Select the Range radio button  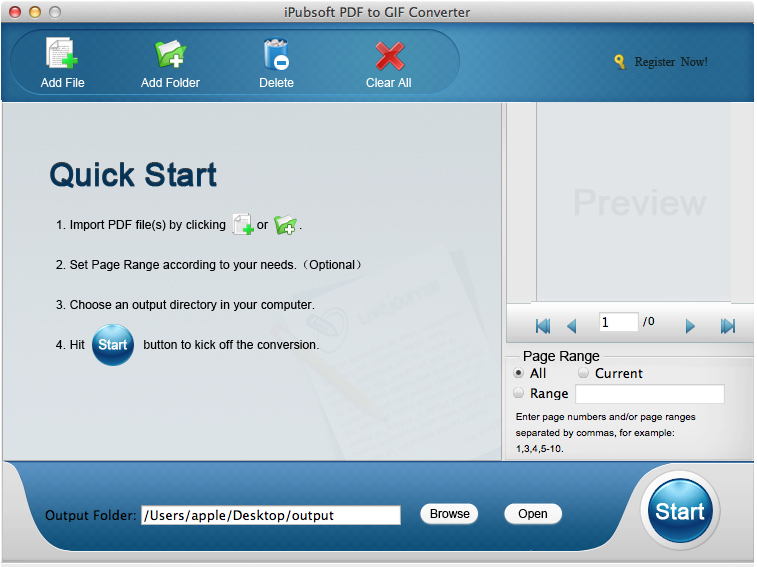pos(518,393)
